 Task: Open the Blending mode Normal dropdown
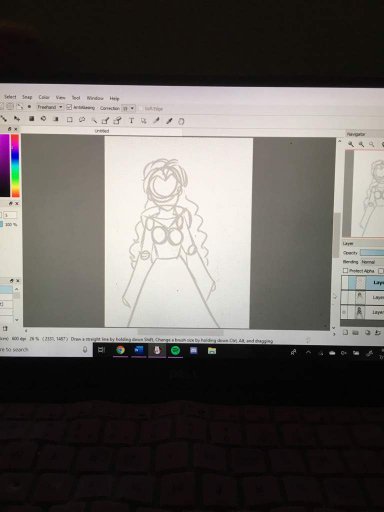pos(372,262)
